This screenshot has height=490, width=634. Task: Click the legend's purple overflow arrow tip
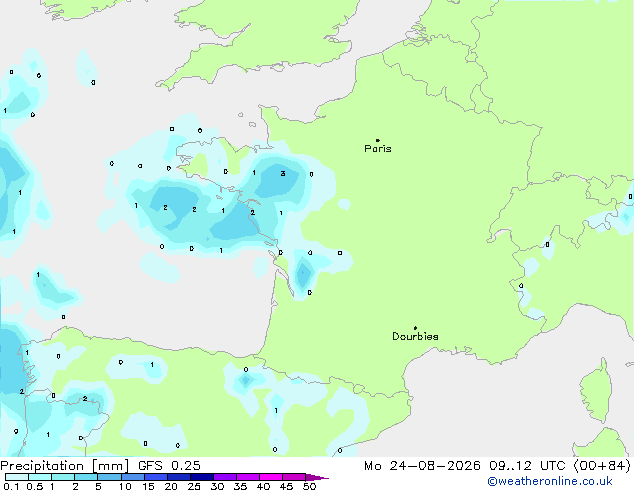pyautogui.click(x=317, y=477)
